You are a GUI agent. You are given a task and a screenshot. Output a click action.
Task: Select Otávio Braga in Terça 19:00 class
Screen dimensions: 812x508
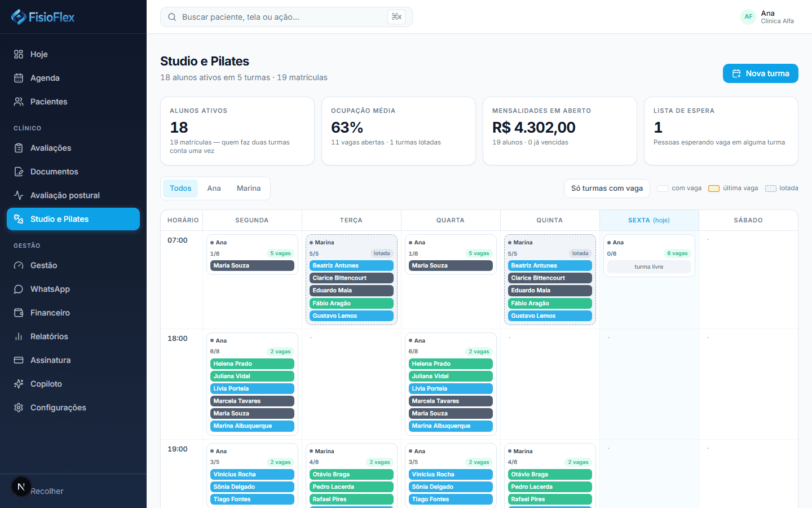tap(351, 475)
